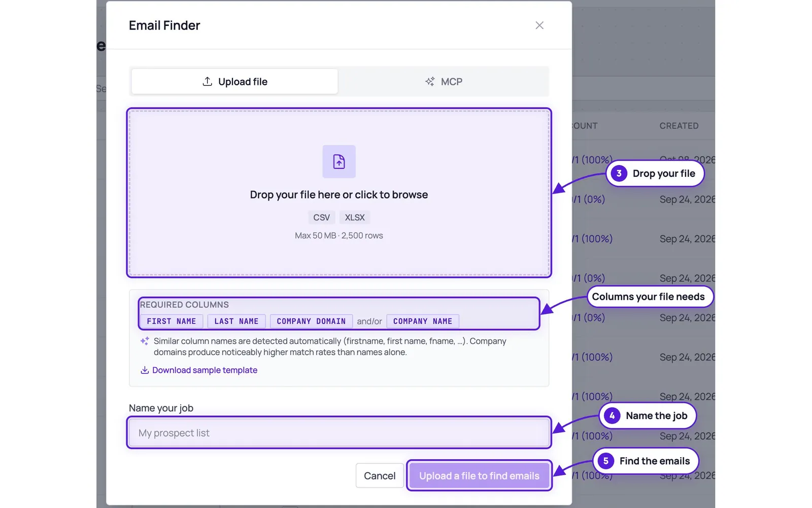Click the COMPANY NAME column chip
The width and height of the screenshot is (812, 508).
(423, 321)
